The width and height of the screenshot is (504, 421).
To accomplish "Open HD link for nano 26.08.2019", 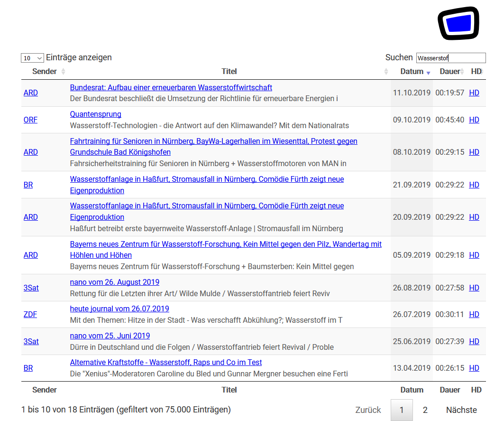I will pyautogui.click(x=474, y=288).
